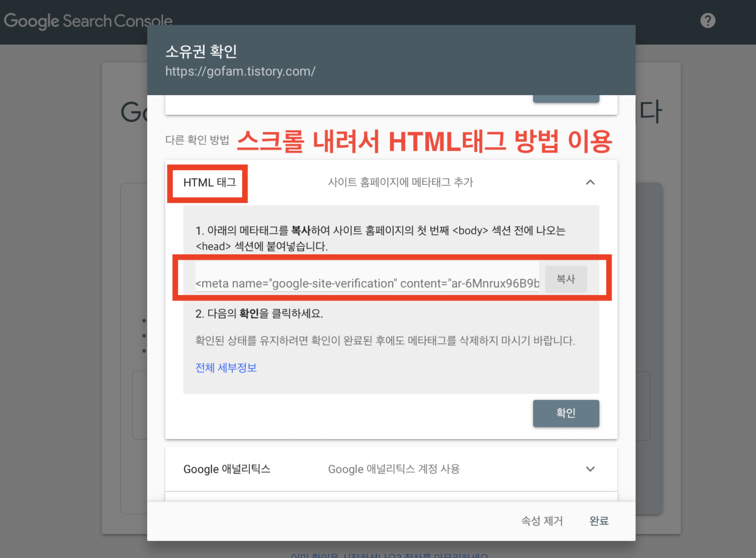The width and height of the screenshot is (756, 558).
Task: Click the https://gofam.tistory.com/ property URL
Action: click(x=240, y=71)
